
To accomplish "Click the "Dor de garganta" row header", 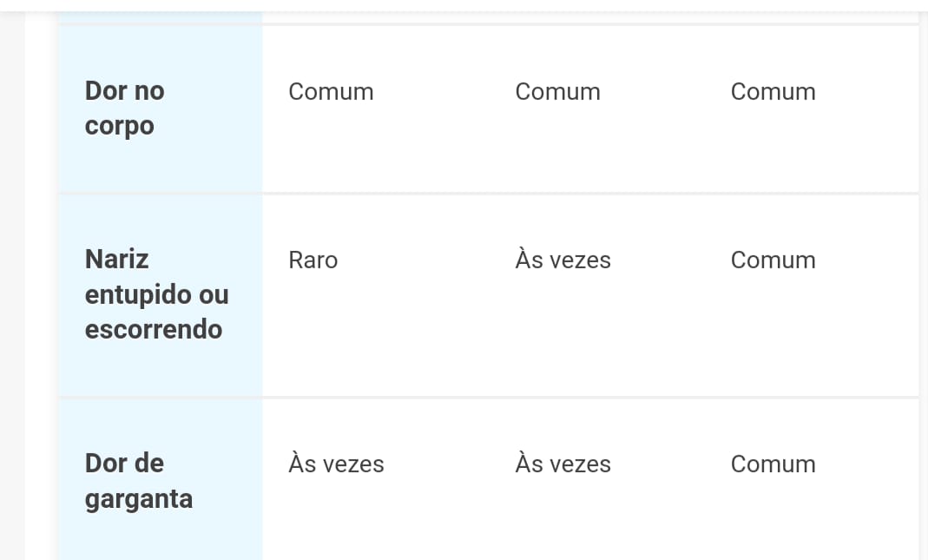I will (138, 481).
